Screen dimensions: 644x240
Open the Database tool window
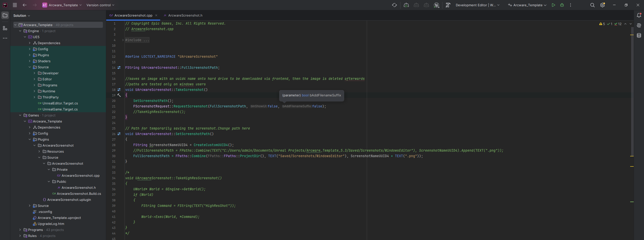(639, 35)
